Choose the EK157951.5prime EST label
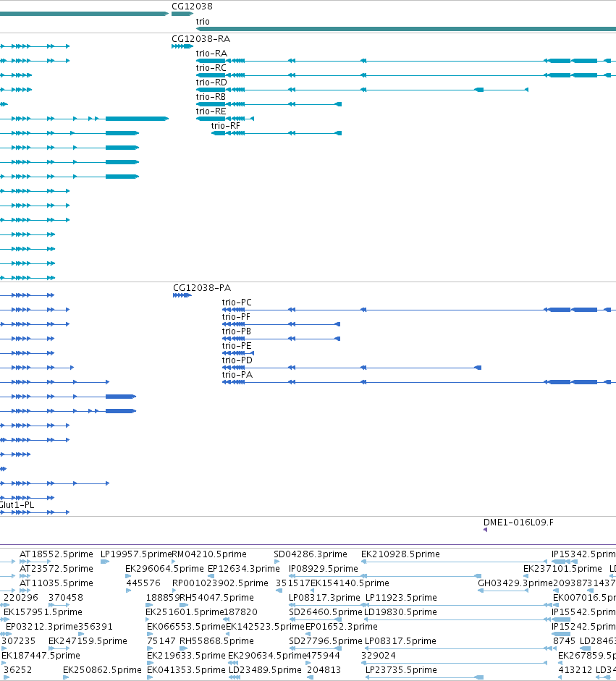 43,612
